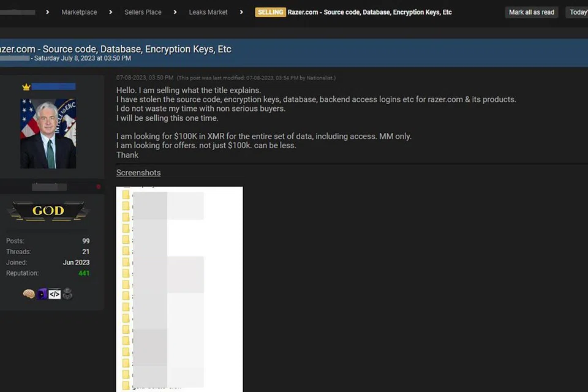
Task: Open the poster's profile avatar image
Action: point(48,134)
